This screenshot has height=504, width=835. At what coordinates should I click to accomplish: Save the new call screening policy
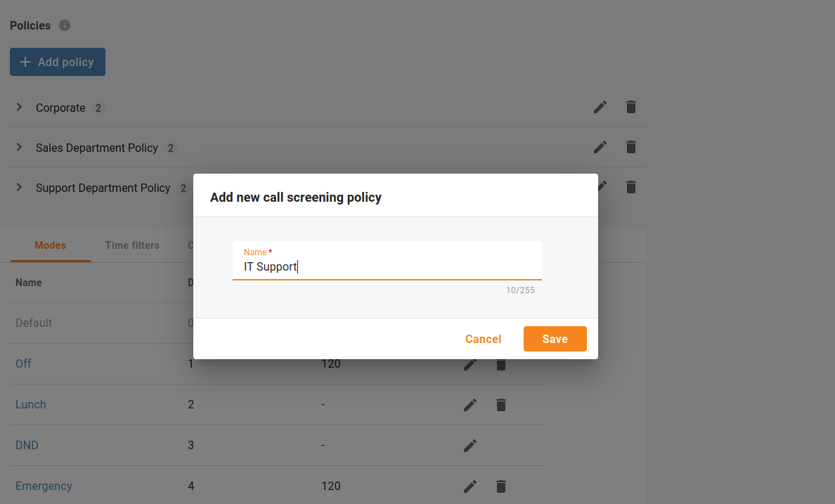555,339
